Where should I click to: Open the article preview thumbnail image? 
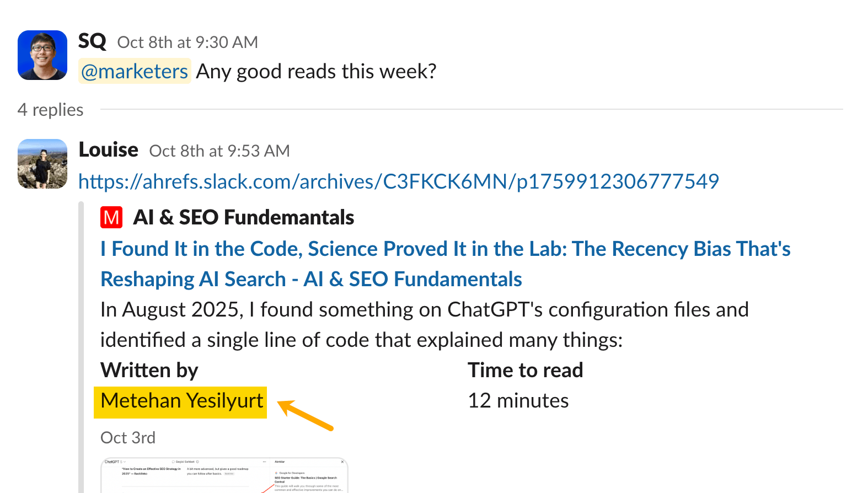(x=224, y=475)
